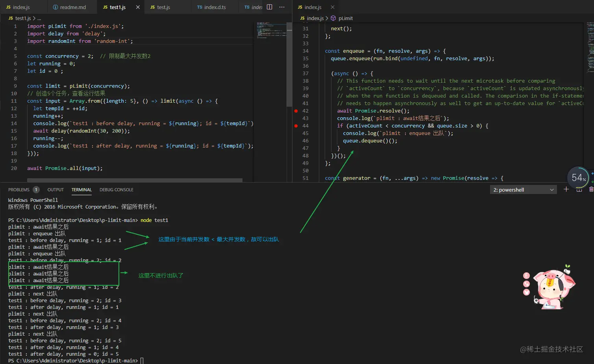Click 'await Promise.resolve();' on line 42

tap(373, 111)
